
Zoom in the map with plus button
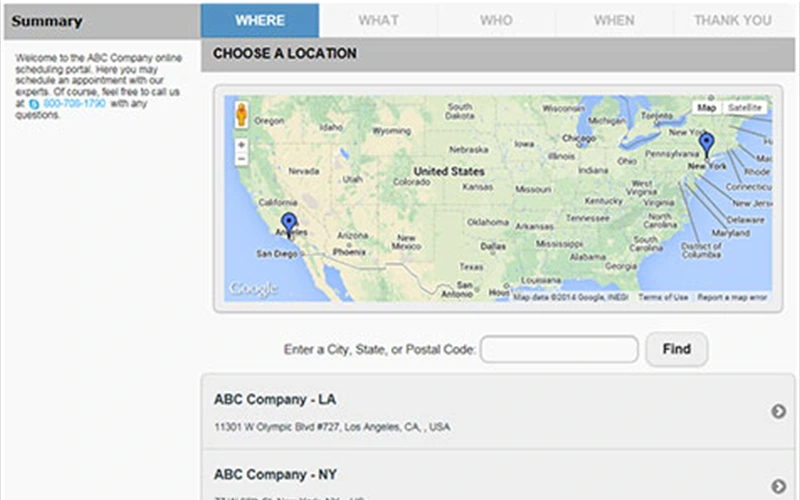click(x=241, y=144)
